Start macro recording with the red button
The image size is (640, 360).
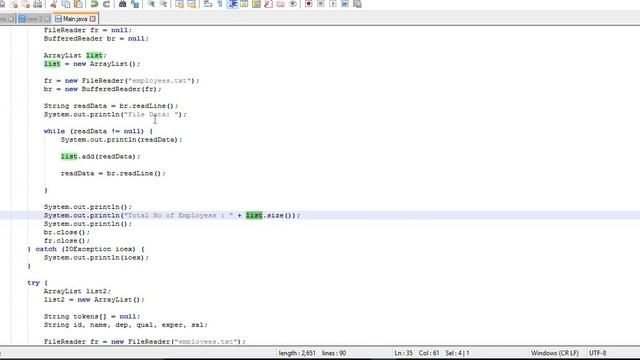pos(309,4)
